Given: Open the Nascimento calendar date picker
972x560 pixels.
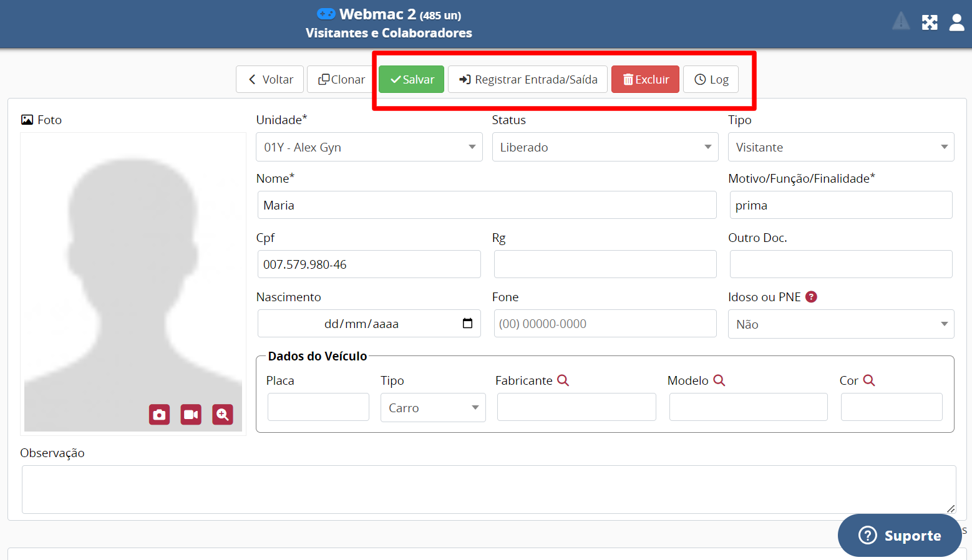Looking at the screenshot, I should pos(467,323).
